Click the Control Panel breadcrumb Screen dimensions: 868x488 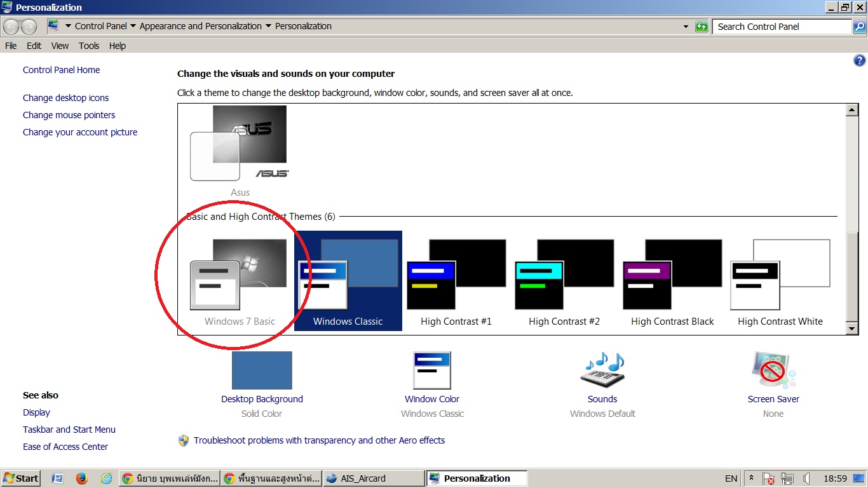click(x=101, y=26)
